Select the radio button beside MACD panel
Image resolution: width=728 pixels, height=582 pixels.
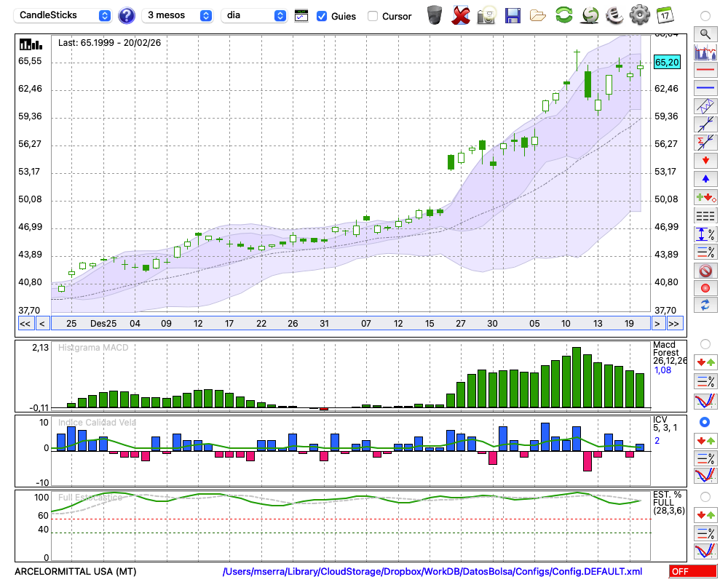pos(705,343)
